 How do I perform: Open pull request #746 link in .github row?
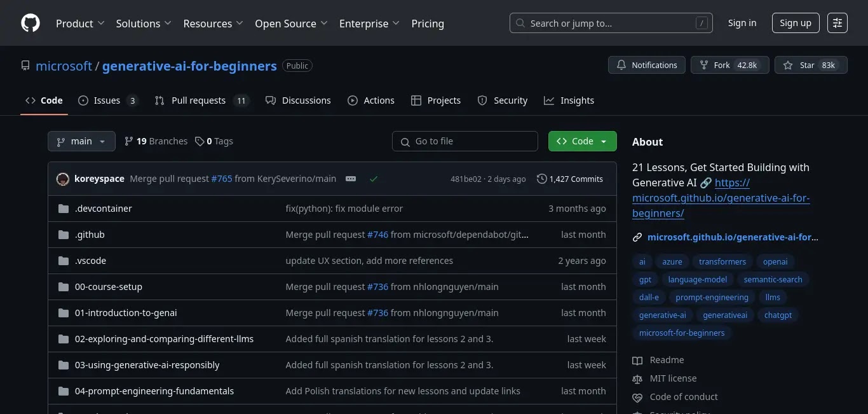(377, 235)
